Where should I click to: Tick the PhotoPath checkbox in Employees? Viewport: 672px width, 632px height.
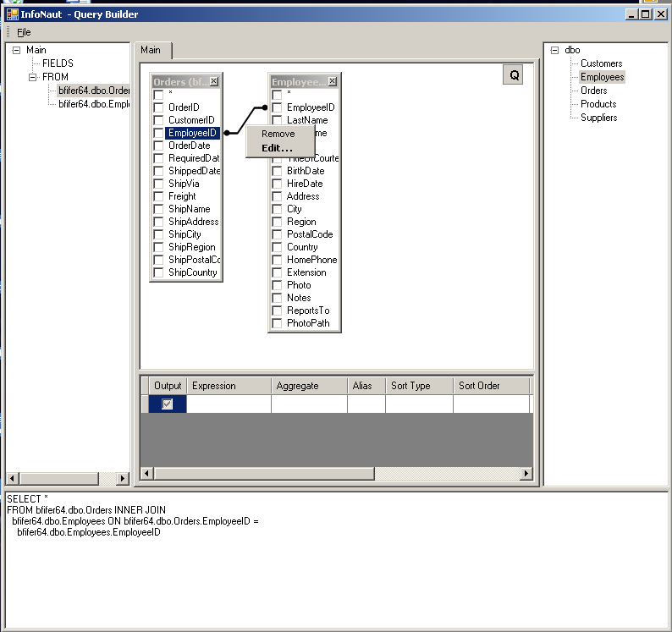pyautogui.click(x=277, y=323)
